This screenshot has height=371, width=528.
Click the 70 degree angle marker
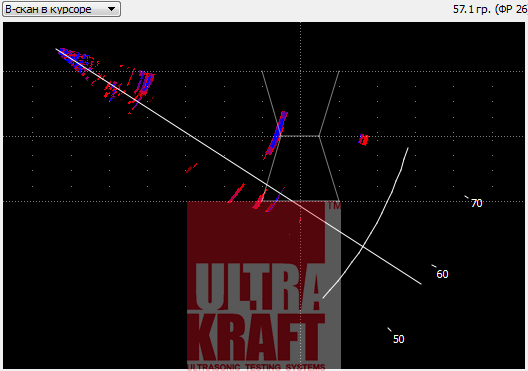[x=476, y=203]
